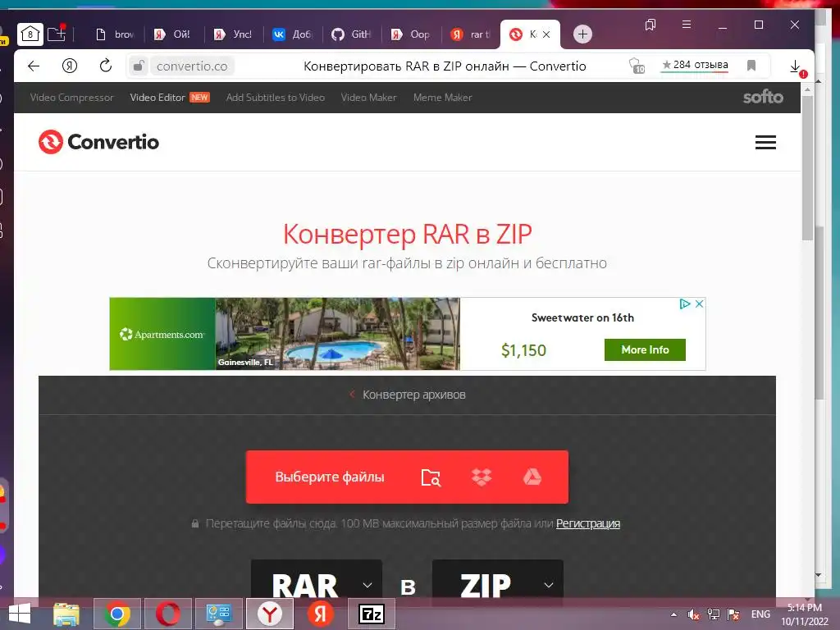Switch to the 'Ой!' tab
The height and width of the screenshot is (630, 840).
tap(173, 34)
